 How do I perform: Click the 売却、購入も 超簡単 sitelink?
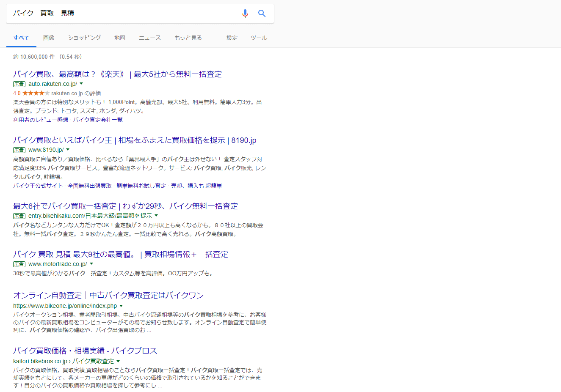[x=196, y=186]
